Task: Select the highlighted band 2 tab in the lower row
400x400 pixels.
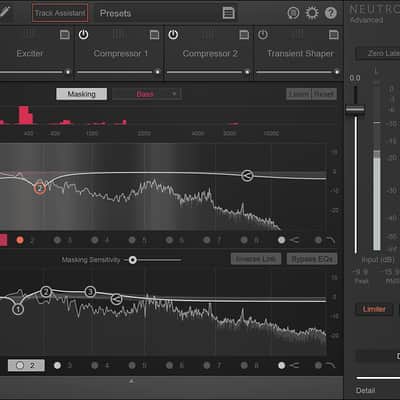Action: [x=26, y=366]
